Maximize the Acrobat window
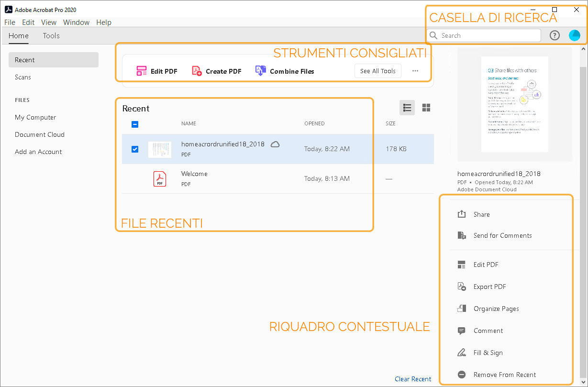Viewport: 588px width, 387px height. (555, 10)
